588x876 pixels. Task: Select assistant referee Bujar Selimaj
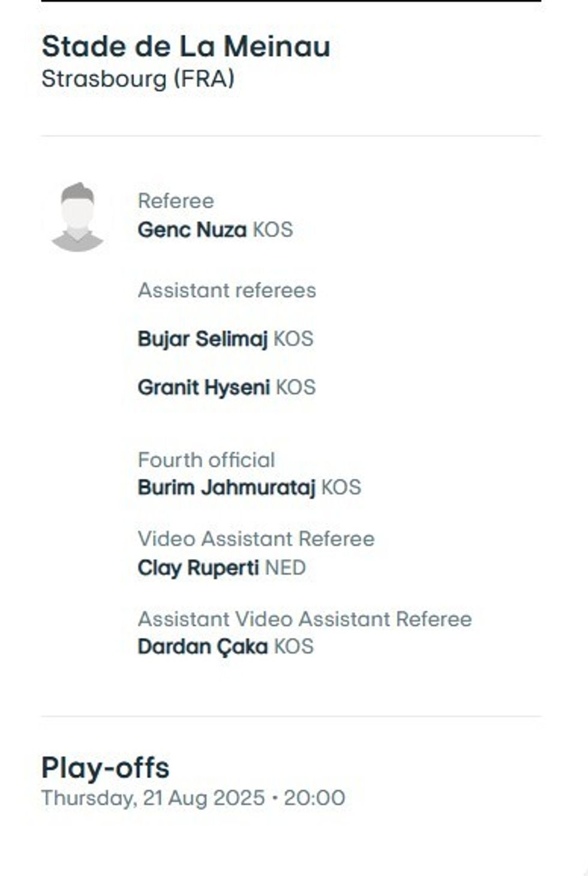click(x=203, y=339)
